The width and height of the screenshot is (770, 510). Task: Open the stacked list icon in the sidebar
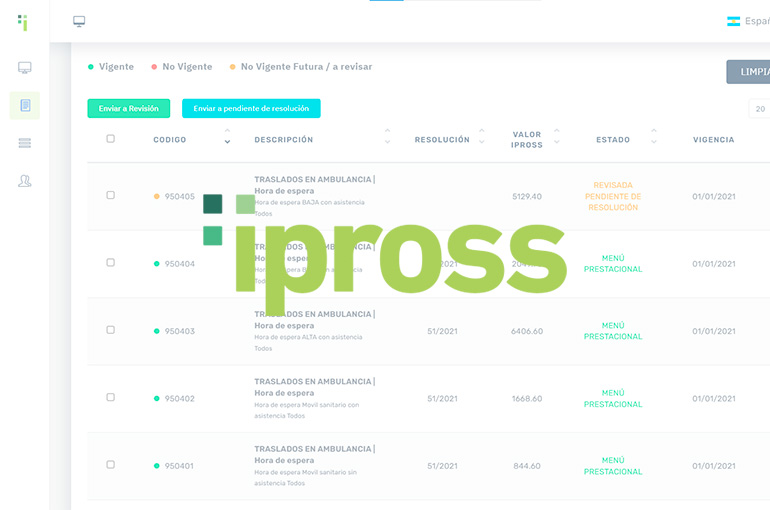(x=25, y=143)
